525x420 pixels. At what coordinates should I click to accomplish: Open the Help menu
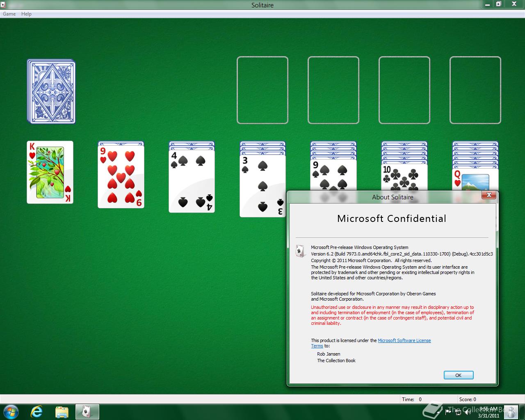coord(26,14)
